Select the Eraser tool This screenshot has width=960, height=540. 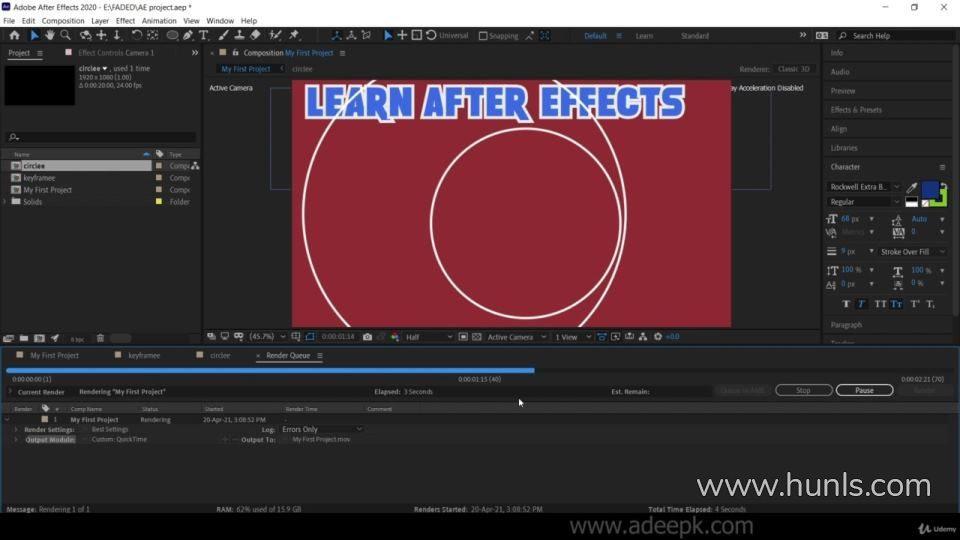click(255, 36)
